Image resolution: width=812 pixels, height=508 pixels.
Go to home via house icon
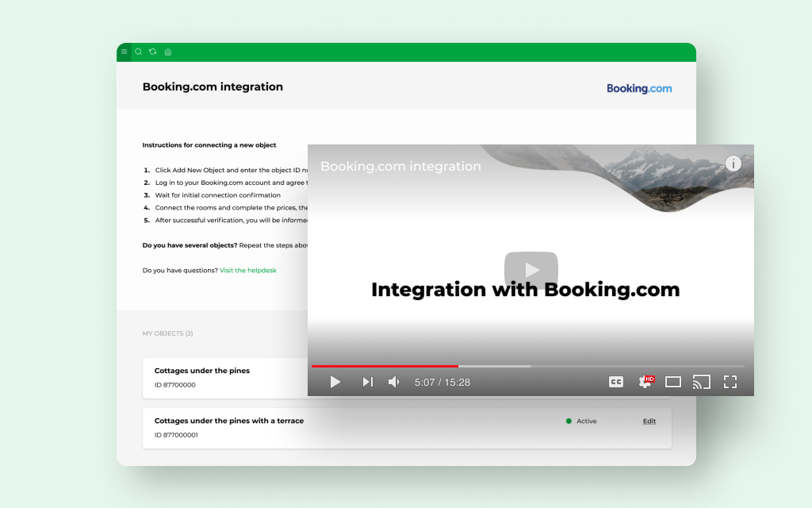[x=167, y=52]
